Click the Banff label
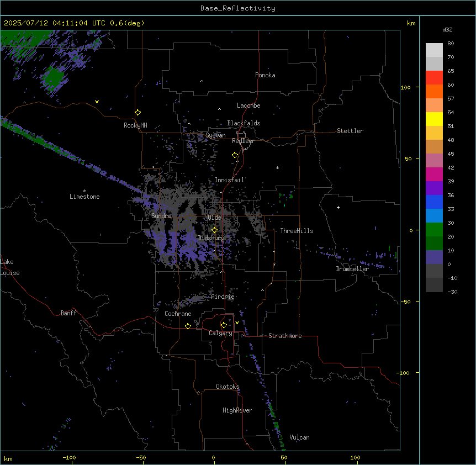 (68, 313)
